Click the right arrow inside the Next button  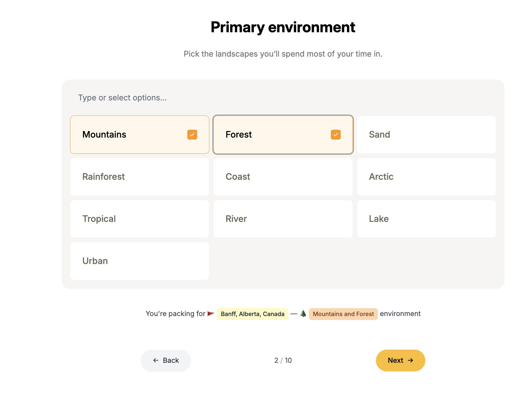tap(411, 360)
